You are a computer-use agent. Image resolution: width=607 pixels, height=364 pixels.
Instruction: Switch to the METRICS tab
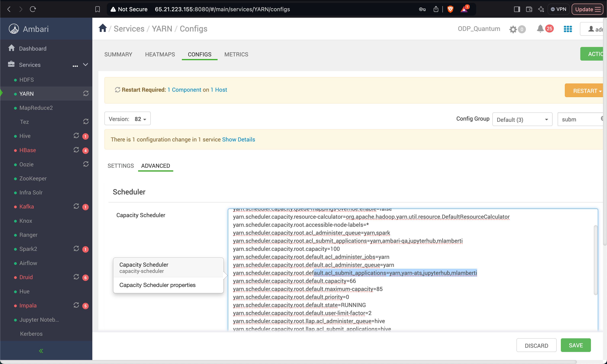tap(236, 54)
